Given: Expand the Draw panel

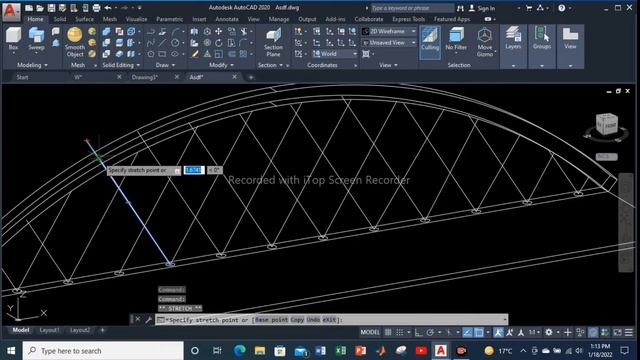Looking at the screenshot, I should (165, 65).
